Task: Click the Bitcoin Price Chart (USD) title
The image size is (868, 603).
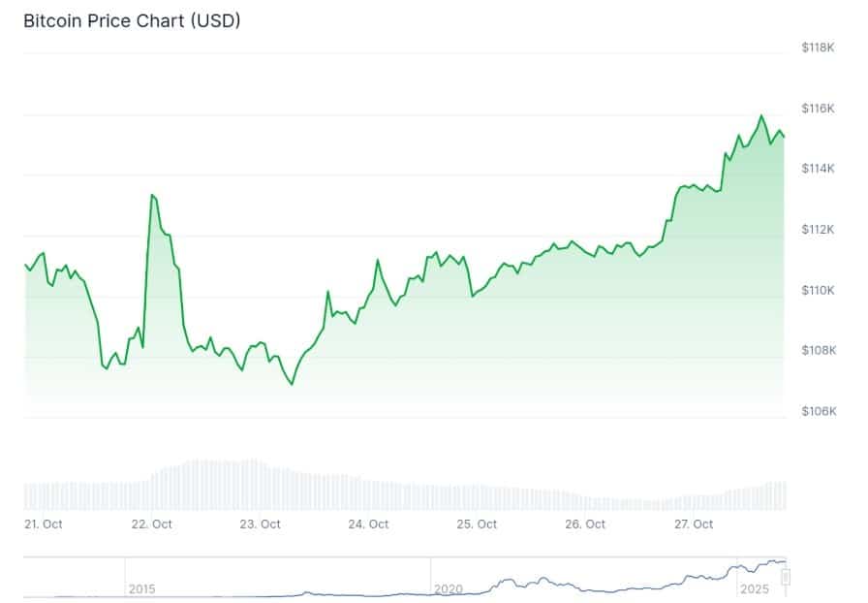Action: (x=132, y=20)
